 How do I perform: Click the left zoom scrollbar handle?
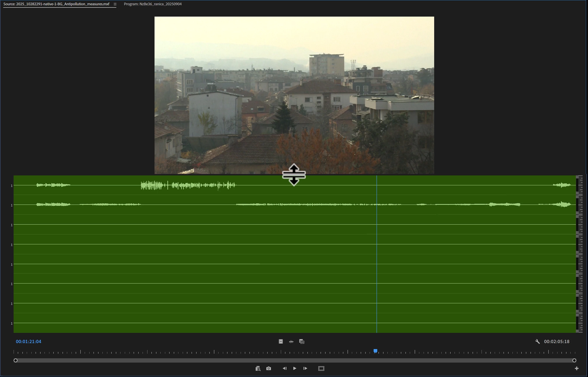coord(15,360)
